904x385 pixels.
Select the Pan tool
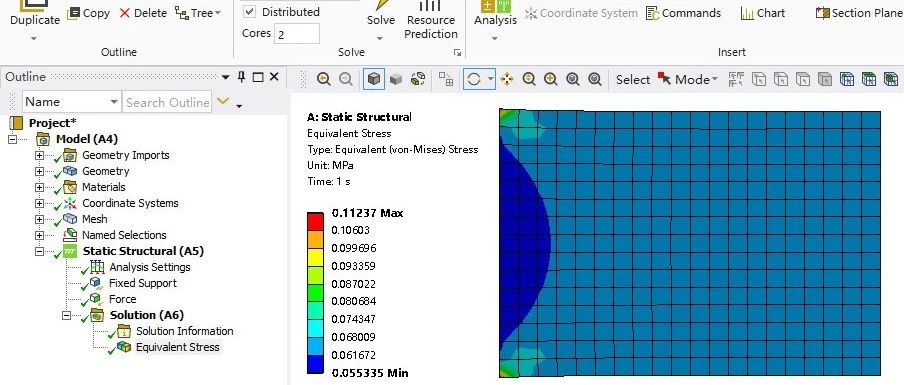[x=507, y=79]
